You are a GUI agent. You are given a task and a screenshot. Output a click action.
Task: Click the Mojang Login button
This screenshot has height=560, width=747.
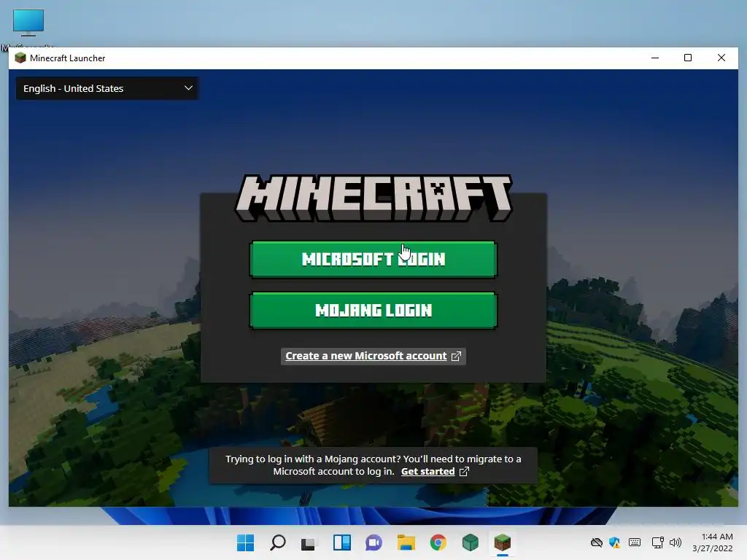(373, 311)
